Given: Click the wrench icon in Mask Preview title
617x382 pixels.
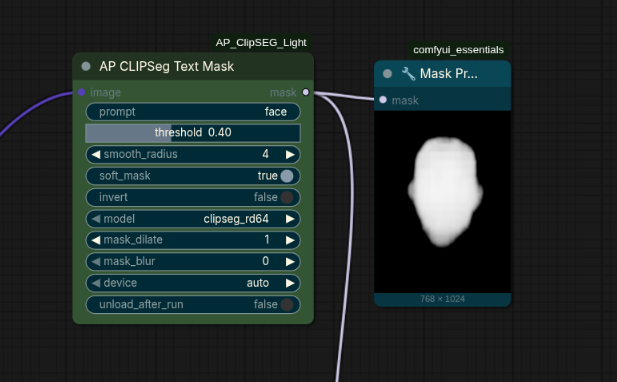Looking at the screenshot, I should click(408, 74).
